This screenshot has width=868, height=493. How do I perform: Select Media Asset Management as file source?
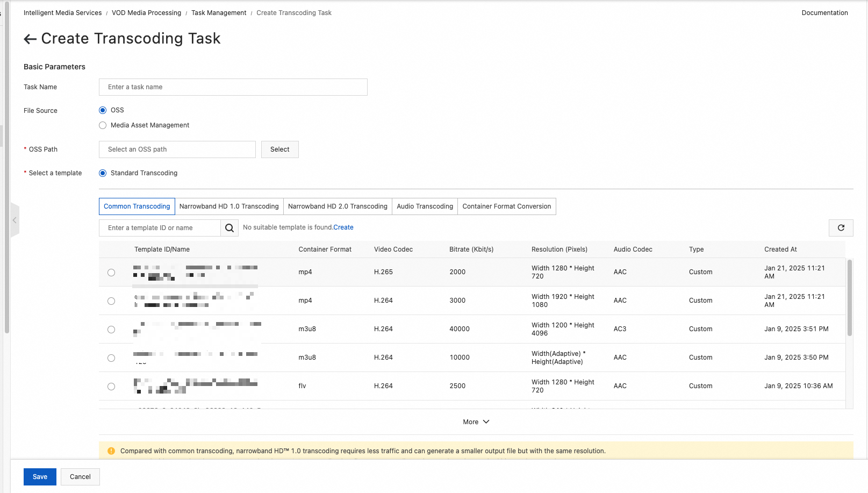[x=103, y=125]
